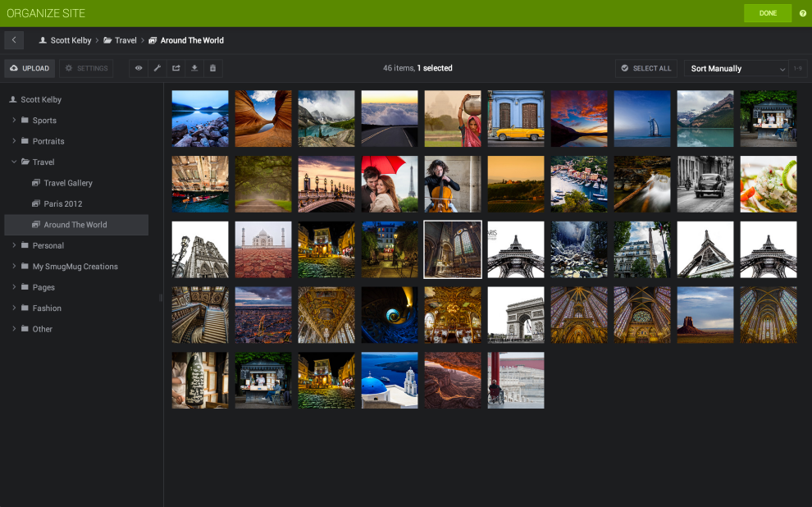Download the selected photo via the download icon
The height and width of the screenshot is (507, 812).
coord(194,68)
